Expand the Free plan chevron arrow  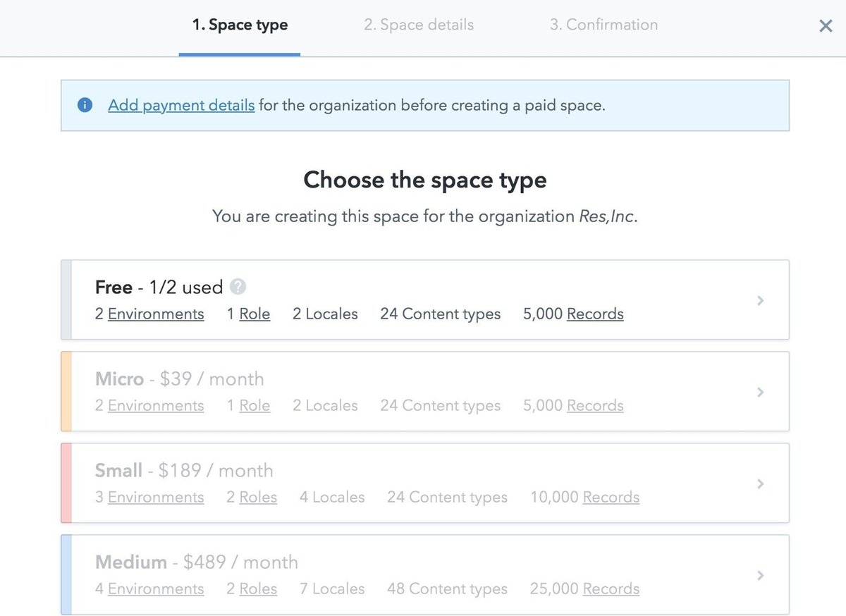760,300
